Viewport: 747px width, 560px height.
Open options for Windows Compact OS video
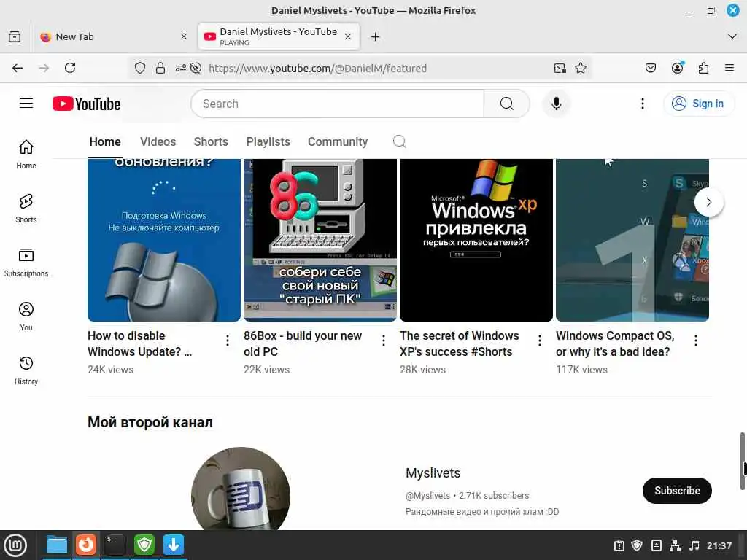(695, 340)
